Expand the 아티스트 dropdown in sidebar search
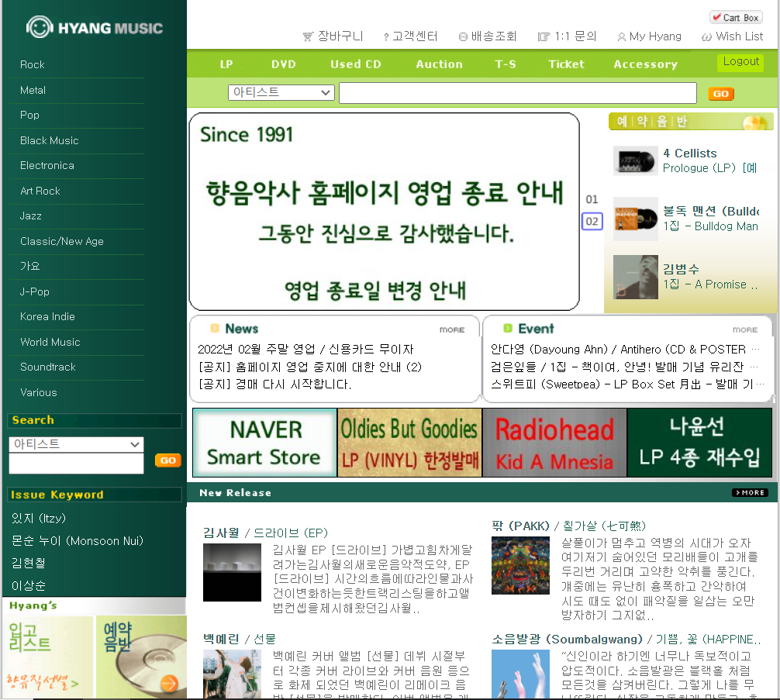The height and width of the screenshot is (700, 780). click(x=76, y=444)
